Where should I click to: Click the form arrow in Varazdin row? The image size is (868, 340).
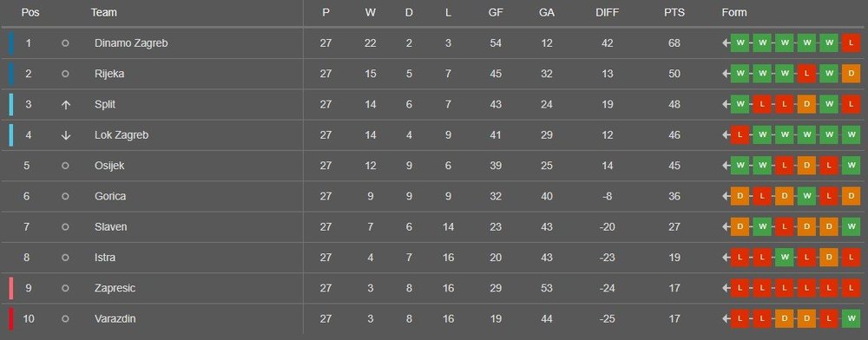726,318
